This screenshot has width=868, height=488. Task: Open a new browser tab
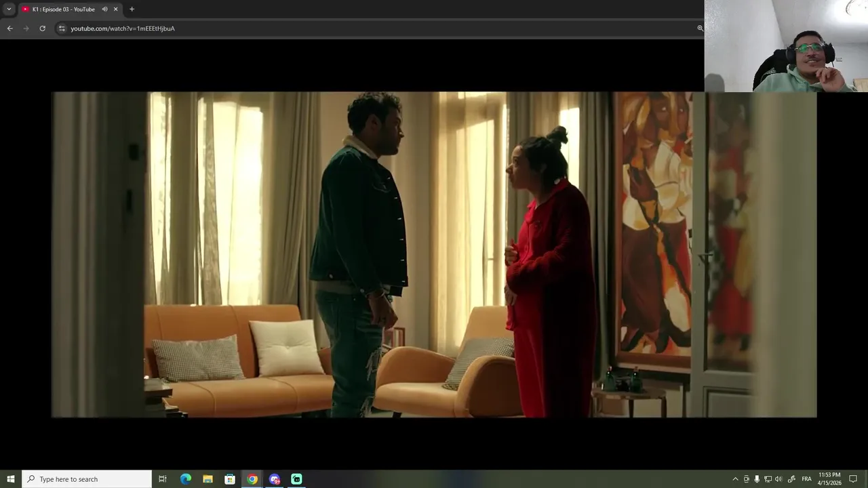132,9
